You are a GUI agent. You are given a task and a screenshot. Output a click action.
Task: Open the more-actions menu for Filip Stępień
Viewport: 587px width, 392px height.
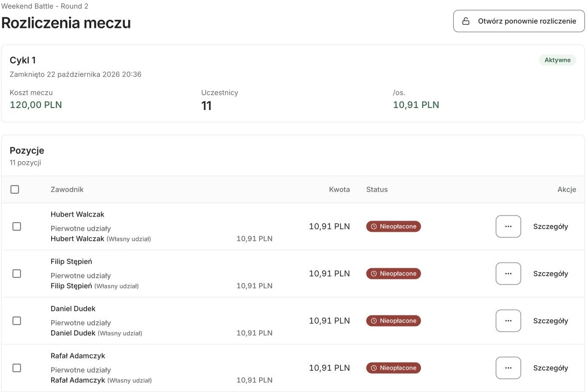point(508,274)
